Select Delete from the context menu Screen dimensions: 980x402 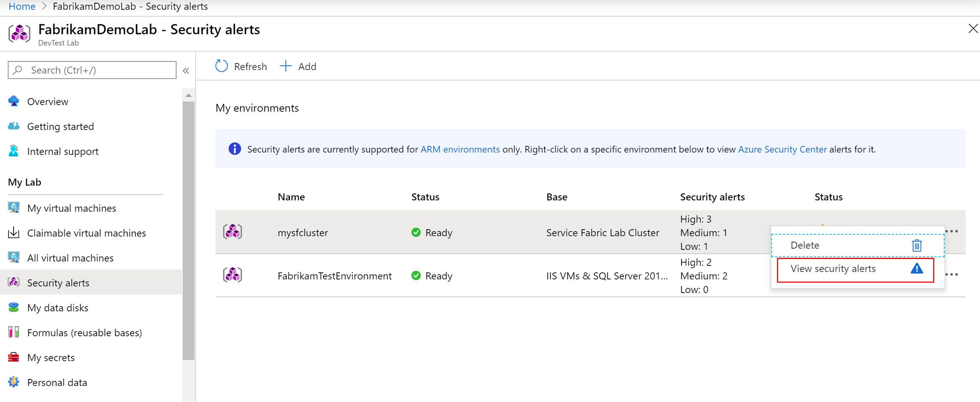[857, 246]
